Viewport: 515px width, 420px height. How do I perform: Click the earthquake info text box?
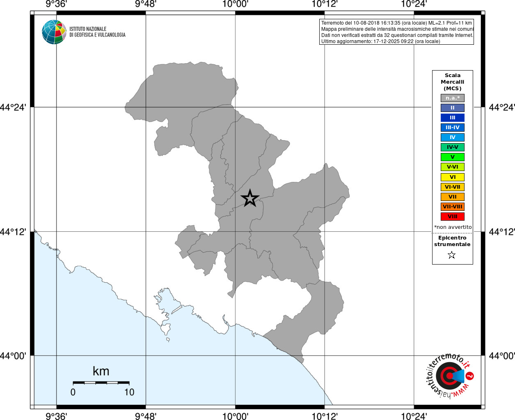point(396,32)
